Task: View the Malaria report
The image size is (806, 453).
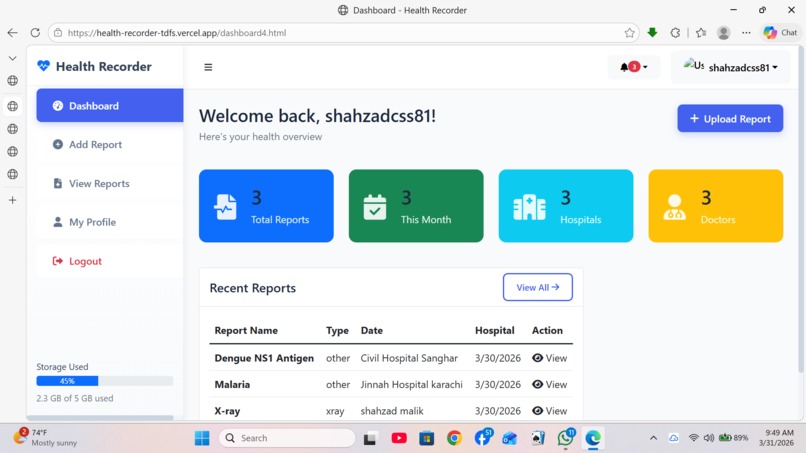Action: (549, 384)
